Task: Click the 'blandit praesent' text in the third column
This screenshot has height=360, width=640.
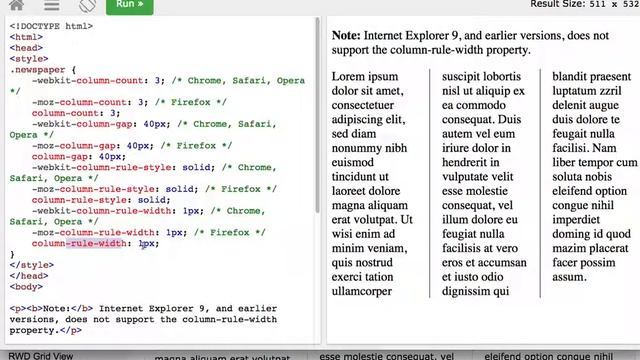Action: point(591,77)
